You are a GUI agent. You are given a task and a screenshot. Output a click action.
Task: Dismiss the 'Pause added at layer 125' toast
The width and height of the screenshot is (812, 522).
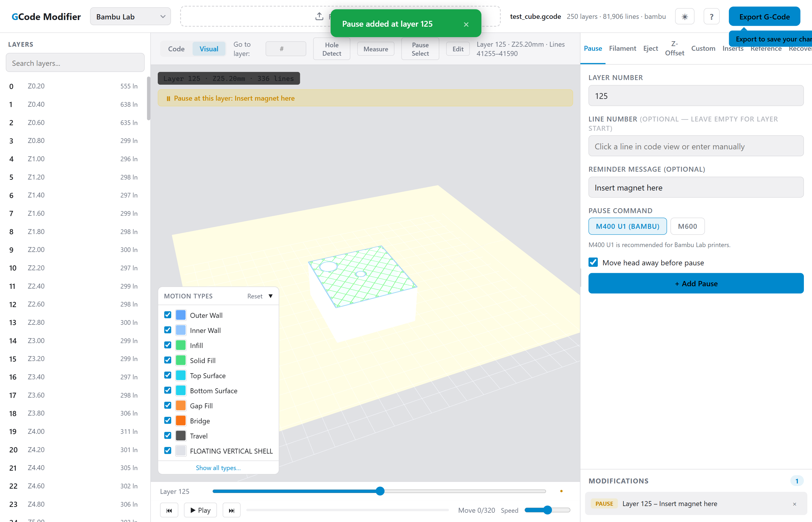coord(466,24)
